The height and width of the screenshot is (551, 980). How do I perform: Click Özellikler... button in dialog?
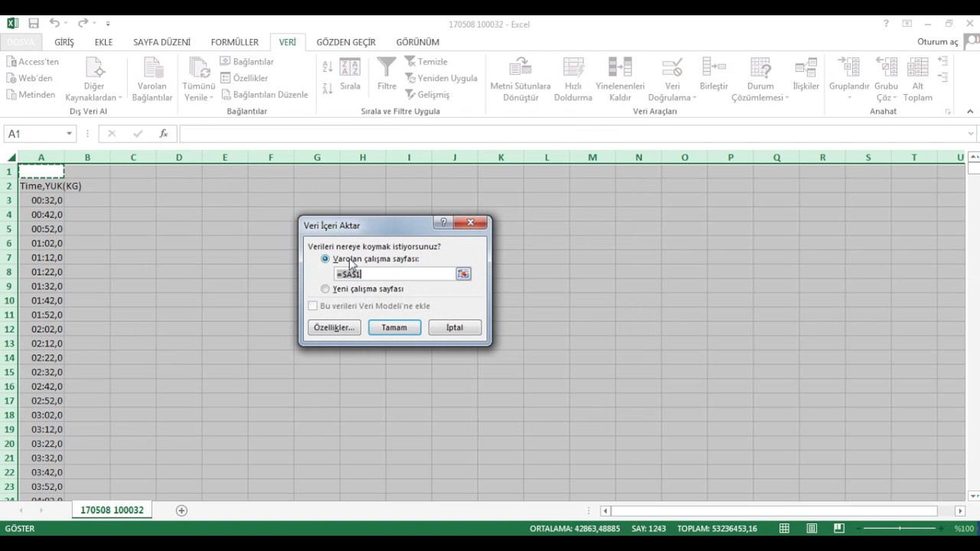334,328
